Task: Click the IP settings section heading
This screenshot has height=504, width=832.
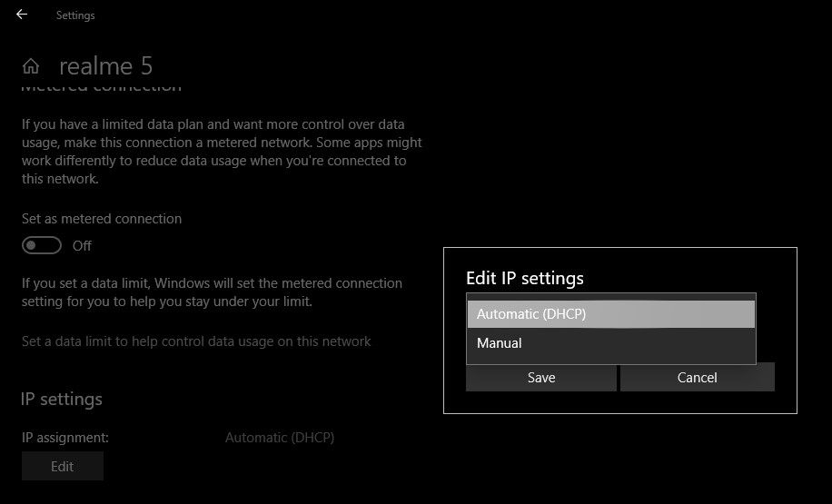Action: point(62,400)
